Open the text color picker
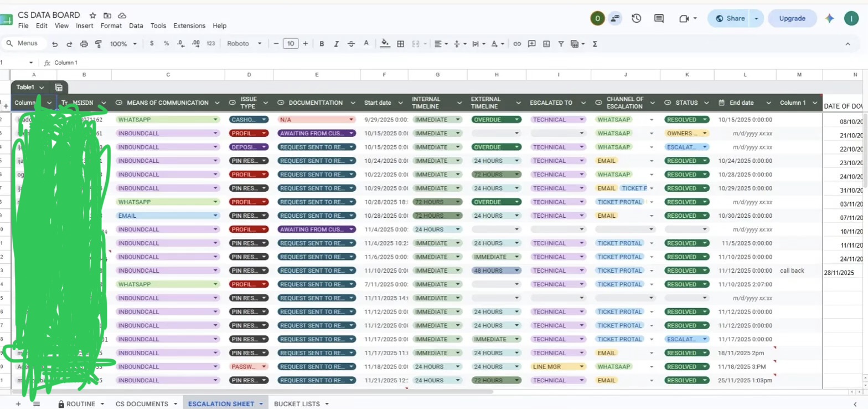This screenshot has width=868, height=409. click(x=366, y=43)
